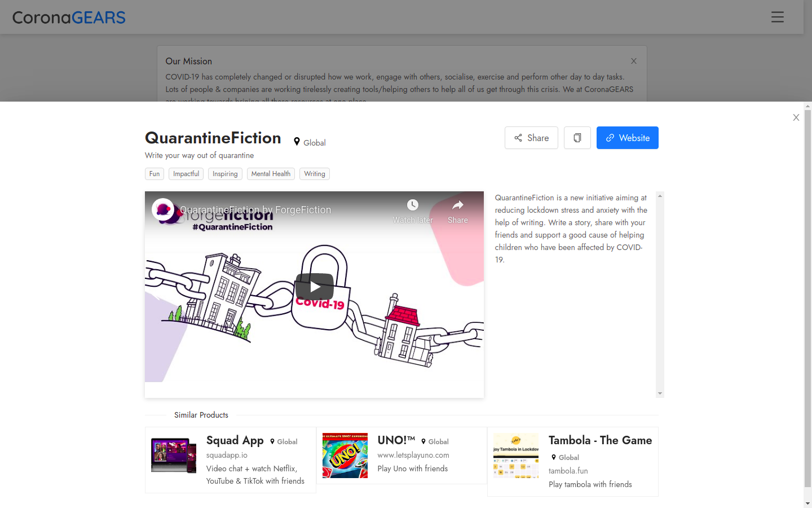Viewport: 812px width, 508px height.
Task: Click 'Write your way out of quarantine' tagline
Action: coord(199,155)
